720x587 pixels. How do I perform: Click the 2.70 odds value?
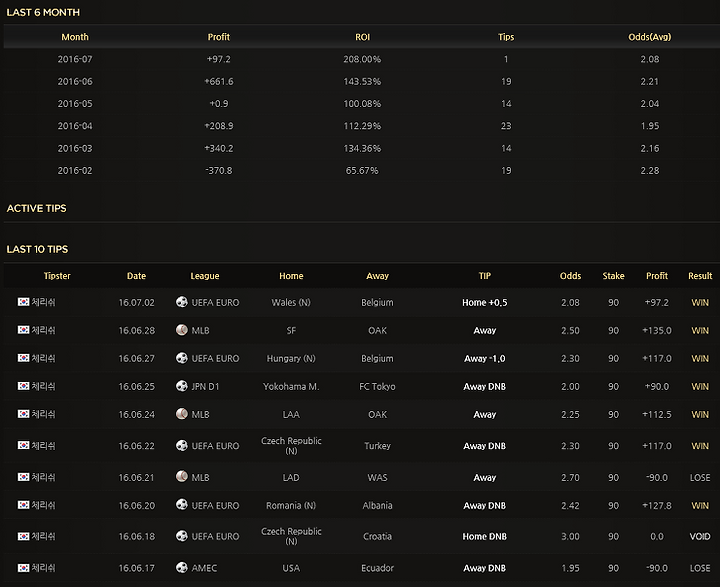[570, 477]
